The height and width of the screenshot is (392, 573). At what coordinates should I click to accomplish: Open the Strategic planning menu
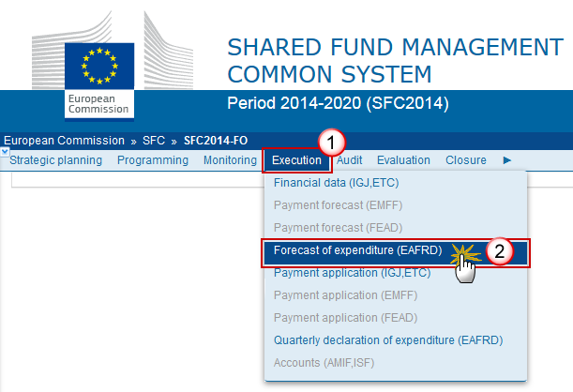[x=56, y=160]
